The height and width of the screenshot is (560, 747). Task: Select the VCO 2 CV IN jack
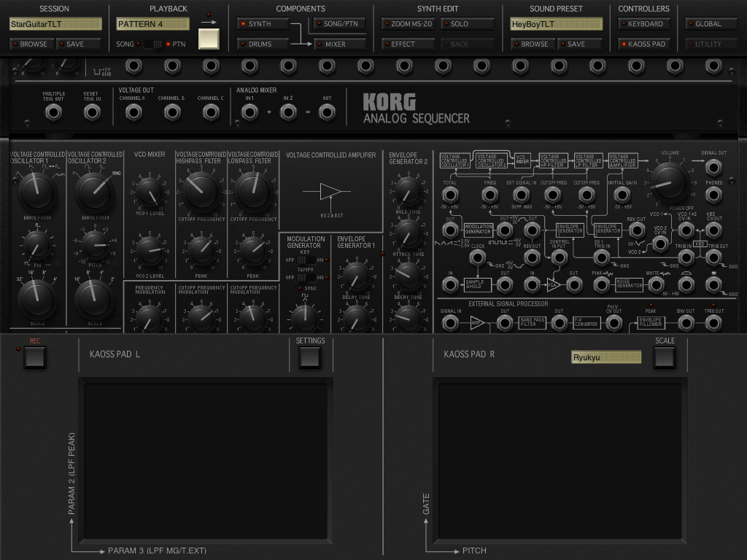click(659, 244)
